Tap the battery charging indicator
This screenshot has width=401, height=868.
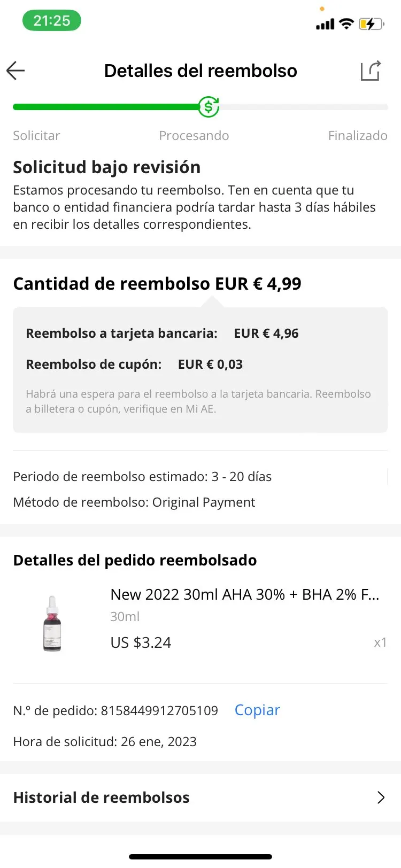371,24
